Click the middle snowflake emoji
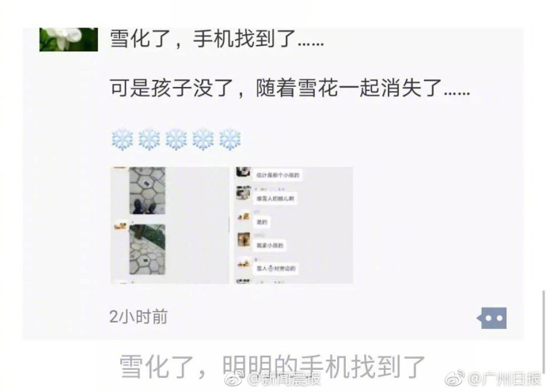 click(x=176, y=139)
